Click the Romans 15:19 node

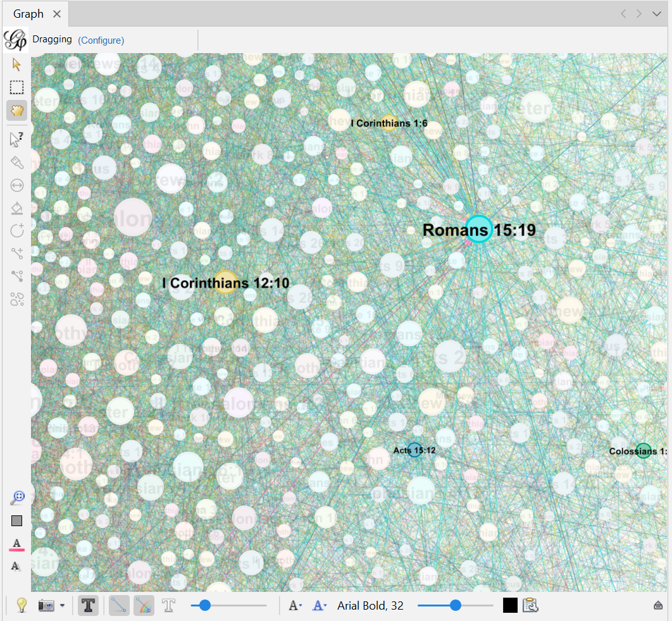pyautogui.click(x=479, y=230)
